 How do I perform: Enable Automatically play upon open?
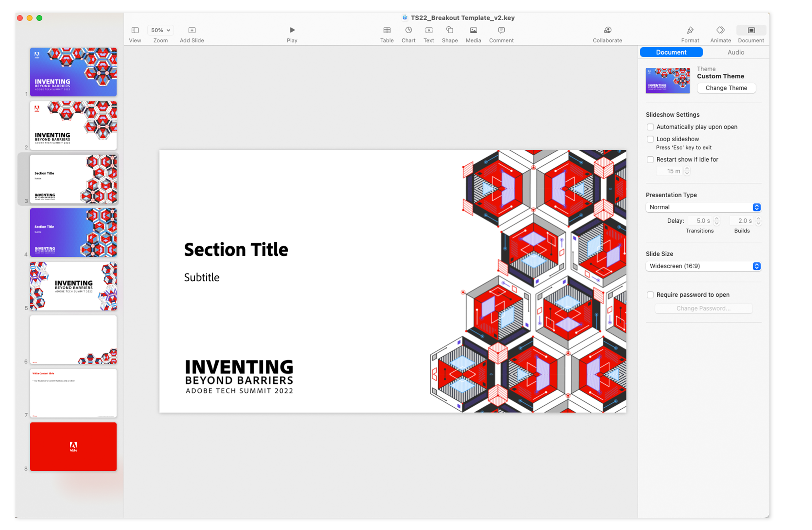click(650, 127)
